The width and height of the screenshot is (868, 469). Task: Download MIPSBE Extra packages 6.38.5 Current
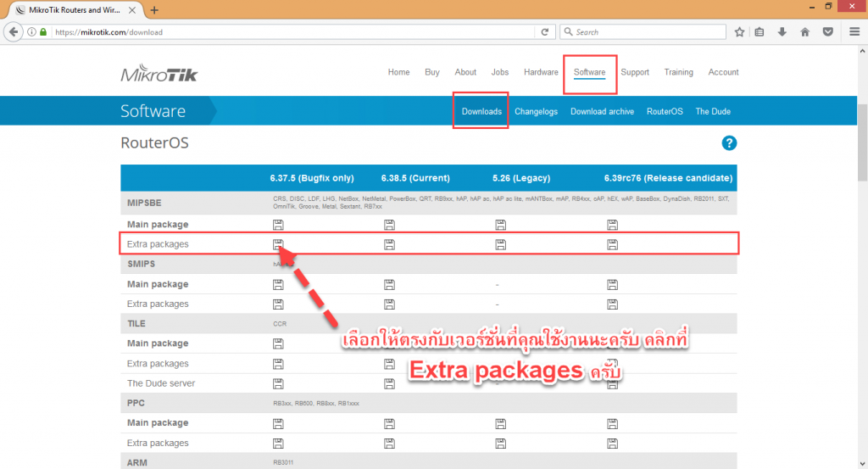389,244
